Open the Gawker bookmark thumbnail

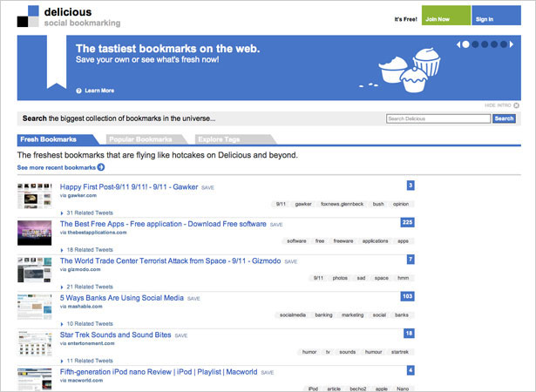pos(35,196)
